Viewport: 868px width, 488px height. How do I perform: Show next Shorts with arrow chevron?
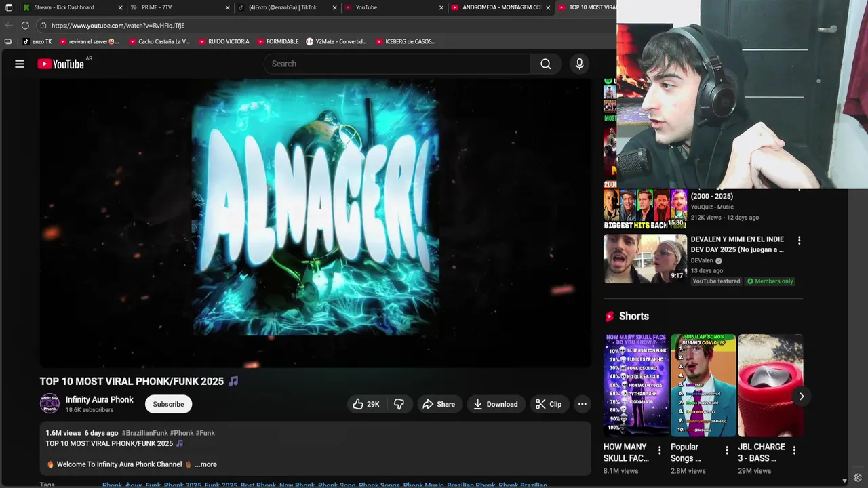801,396
